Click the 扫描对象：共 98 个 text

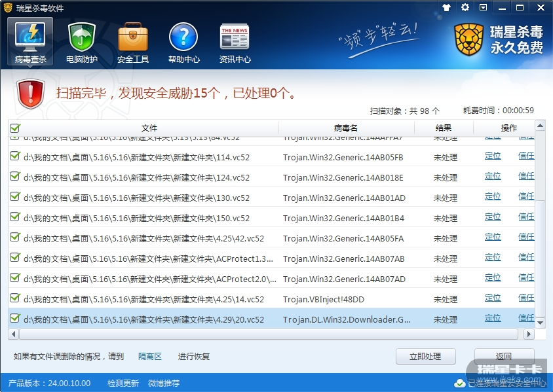(x=404, y=111)
